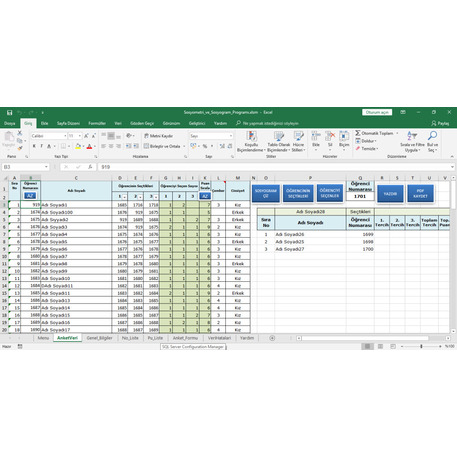Click the SOSYOGRAM ÇİZ button
The width and height of the screenshot is (457, 457).
click(266, 193)
